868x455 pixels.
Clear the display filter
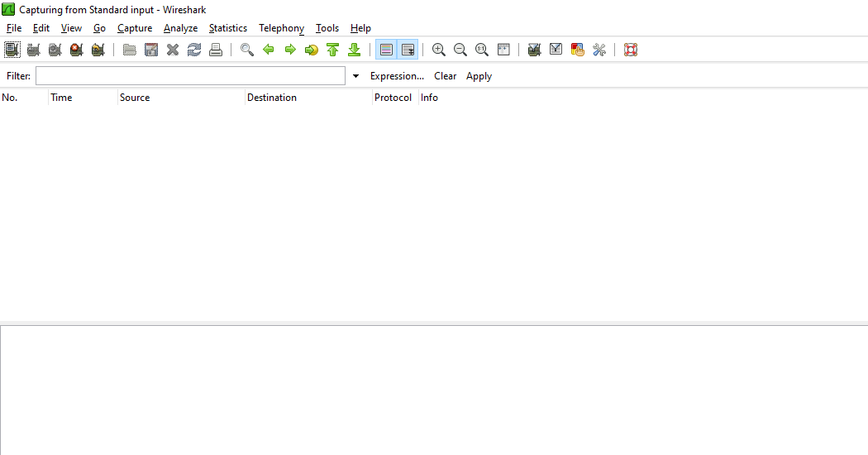click(445, 76)
